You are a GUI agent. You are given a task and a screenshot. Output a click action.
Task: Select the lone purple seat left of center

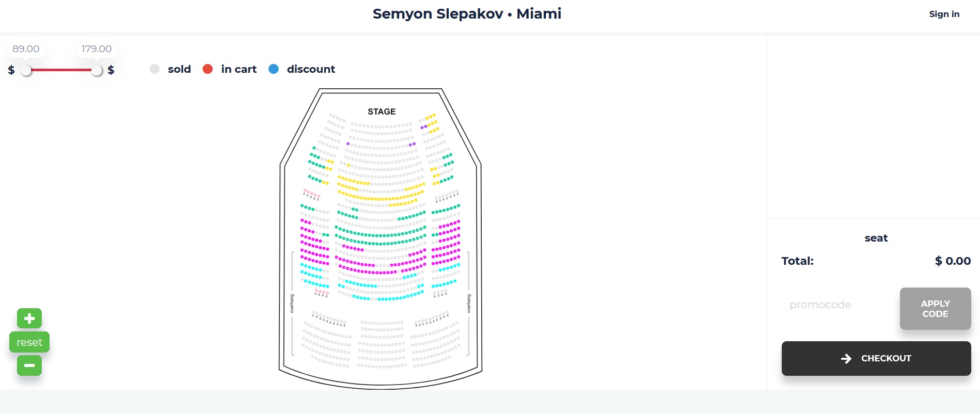[348, 144]
